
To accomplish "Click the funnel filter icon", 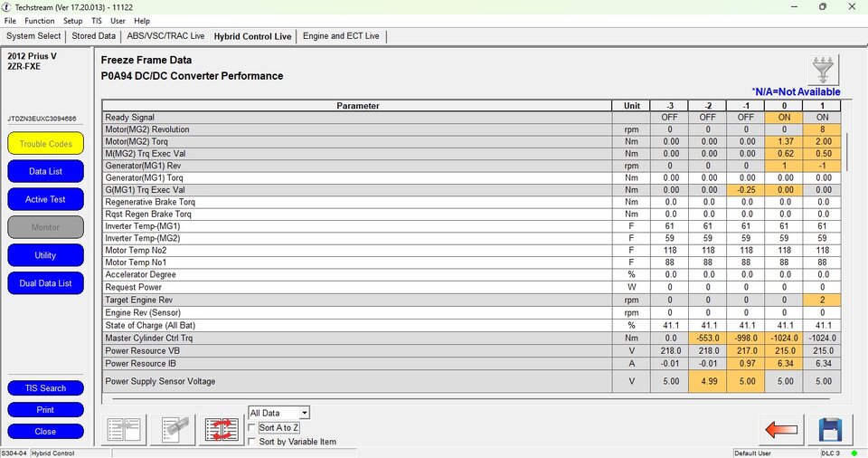I will pos(824,70).
